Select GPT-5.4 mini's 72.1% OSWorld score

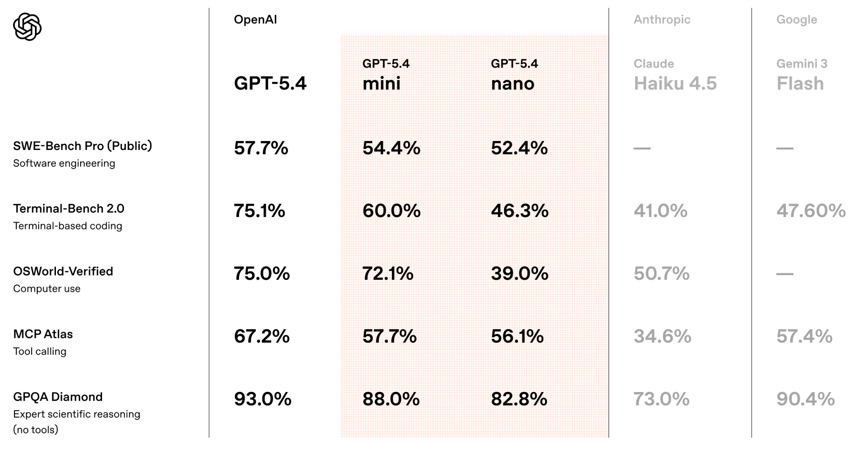point(388,274)
